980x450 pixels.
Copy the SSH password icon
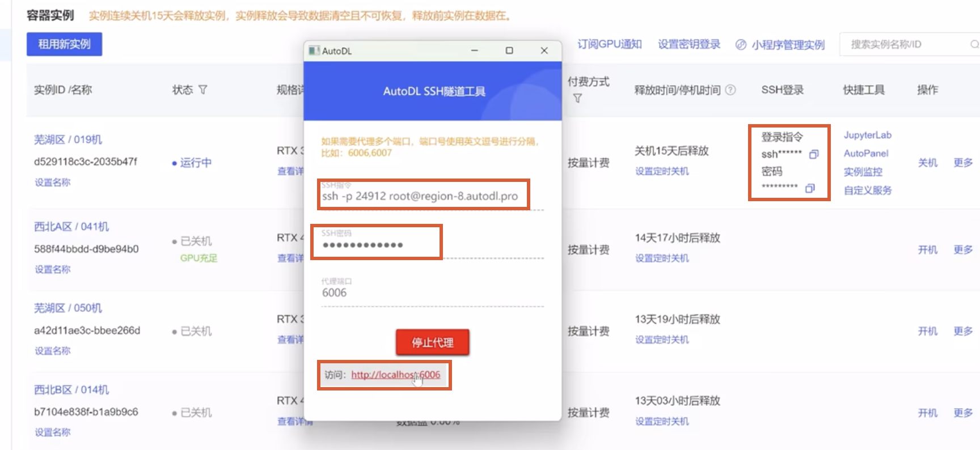click(x=810, y=188)
